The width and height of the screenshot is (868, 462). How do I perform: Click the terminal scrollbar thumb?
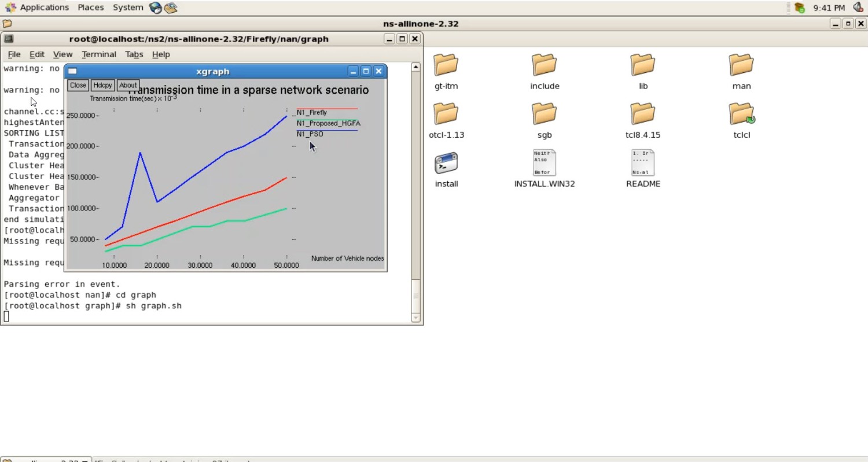[415, 295]
